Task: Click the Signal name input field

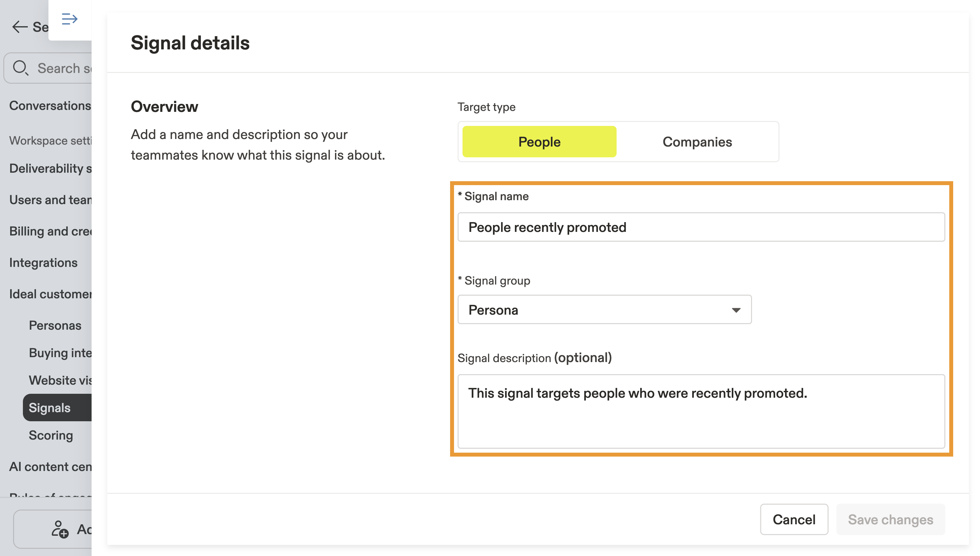Action: (701, 227)
